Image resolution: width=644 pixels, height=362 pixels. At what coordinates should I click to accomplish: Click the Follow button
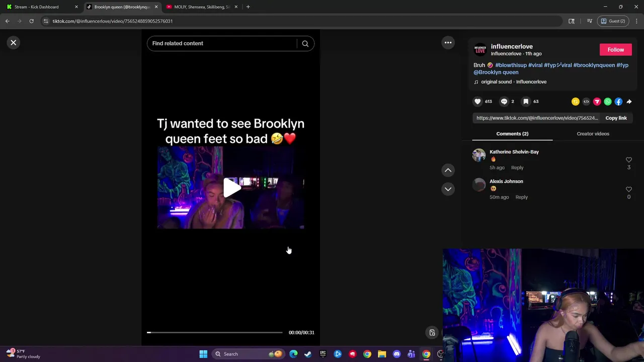pyautogui.click(x=615, y=50)
